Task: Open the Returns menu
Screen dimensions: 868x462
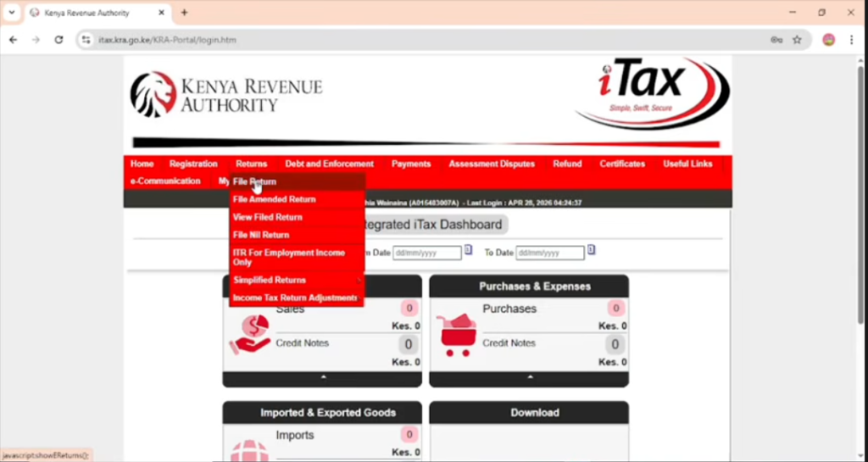Action: point(251,164)
